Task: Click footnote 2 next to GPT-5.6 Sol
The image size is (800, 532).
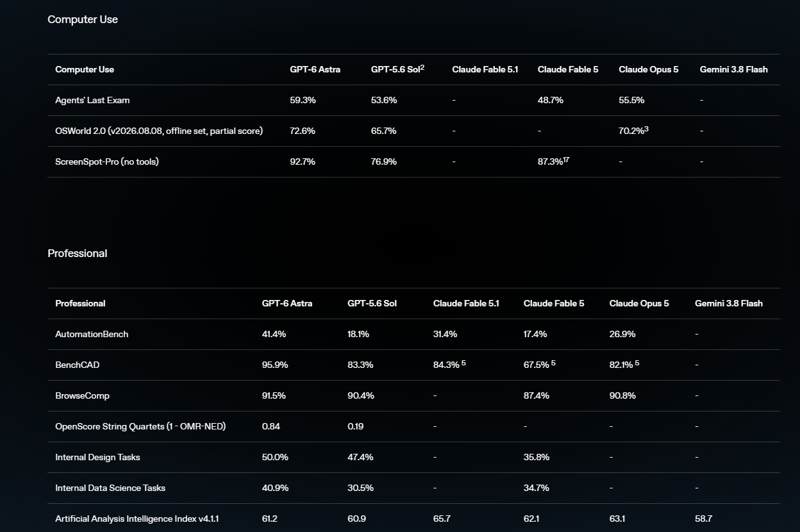Action: tap(422, 67)
